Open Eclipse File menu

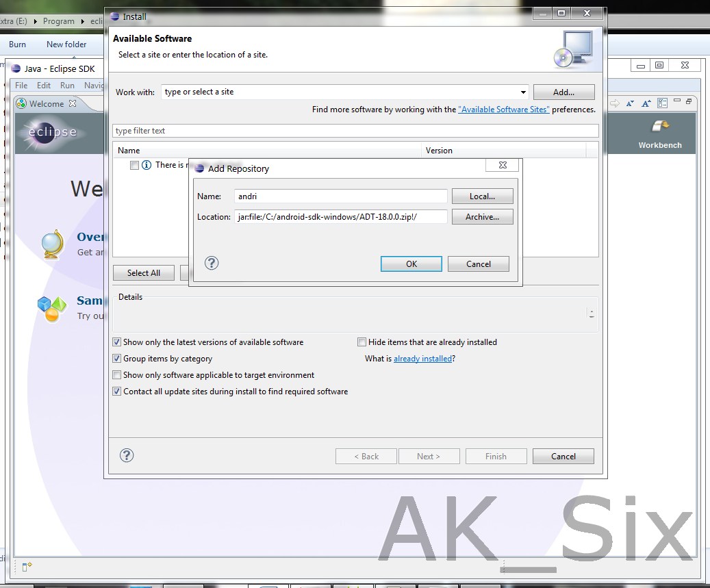pyautogui.click(x=21, y=85)
